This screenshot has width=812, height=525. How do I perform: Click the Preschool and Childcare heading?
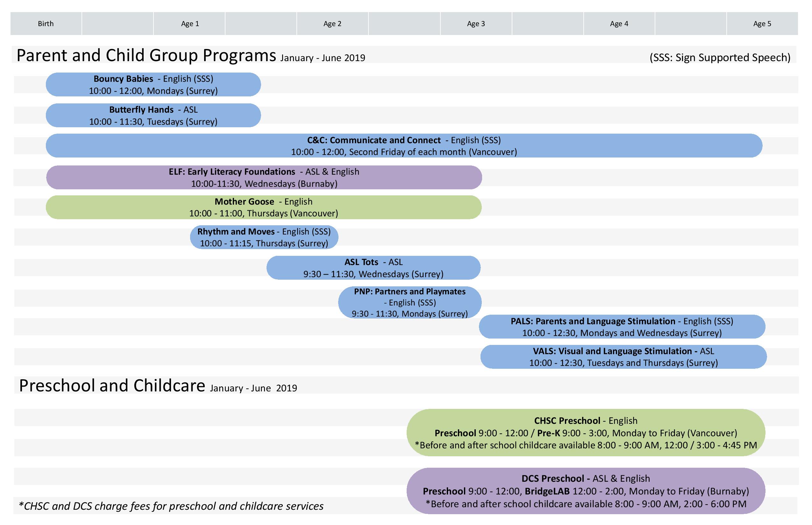point(112,386)
